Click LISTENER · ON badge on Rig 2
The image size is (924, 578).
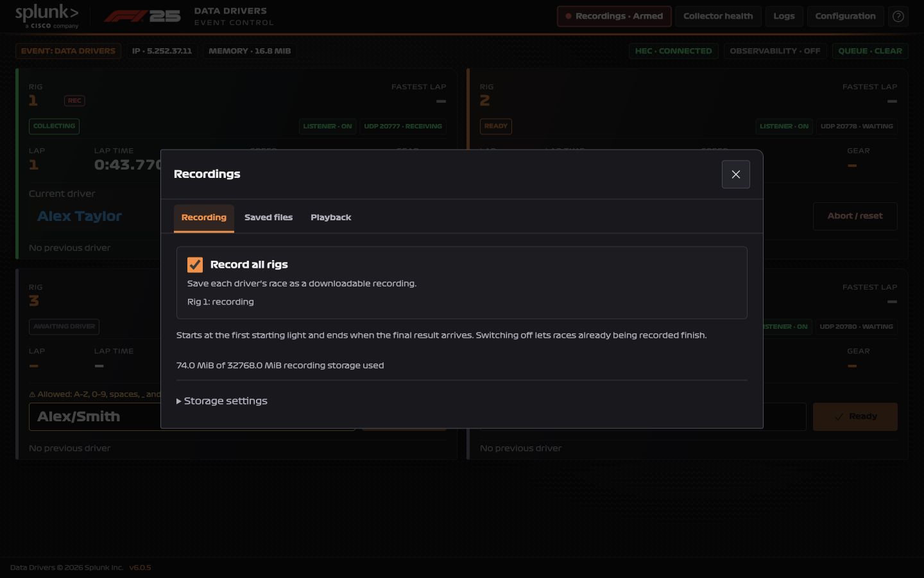coord(784,127)
